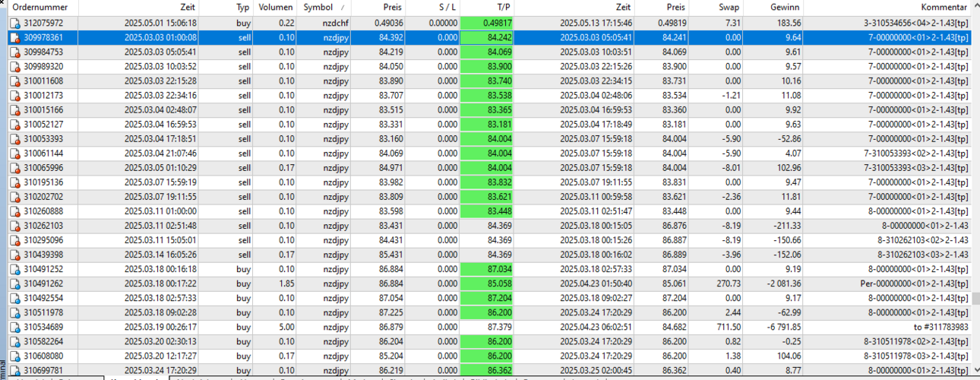
Task: Select the order icon for 310295096
Action: [15, 239]
